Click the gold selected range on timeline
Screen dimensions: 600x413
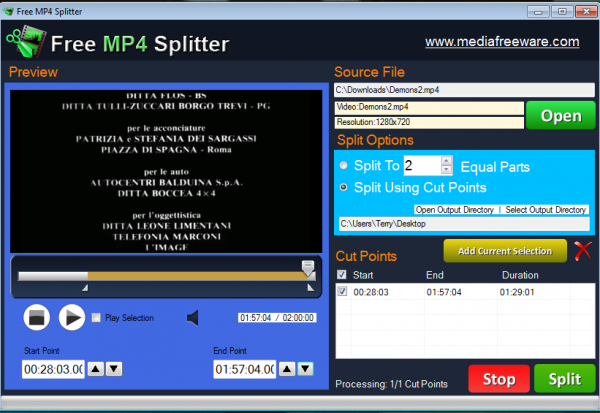pos(195,276)
